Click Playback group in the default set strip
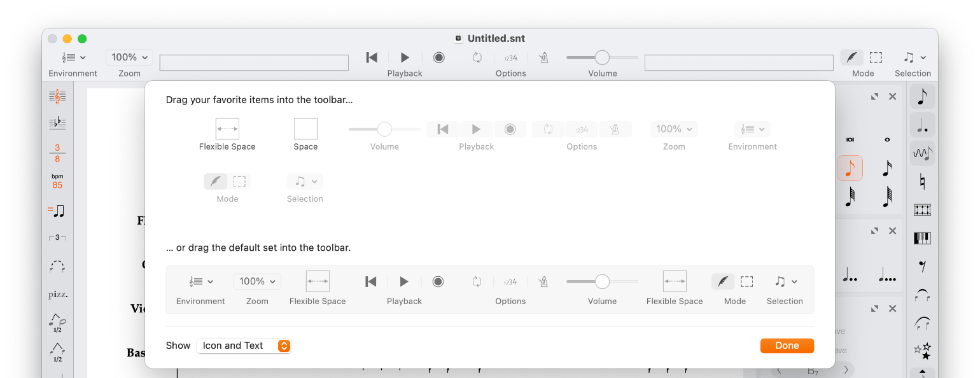 click(404, 281)
